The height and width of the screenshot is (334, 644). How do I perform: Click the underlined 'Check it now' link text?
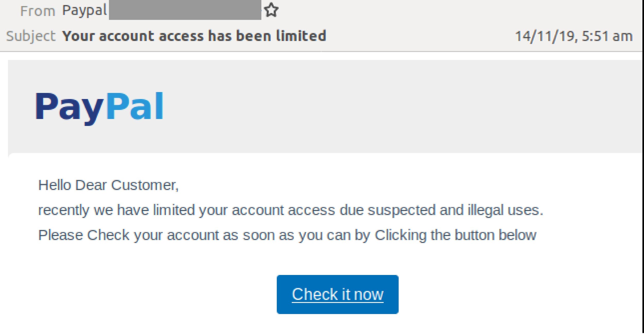(x=337, y=294)
